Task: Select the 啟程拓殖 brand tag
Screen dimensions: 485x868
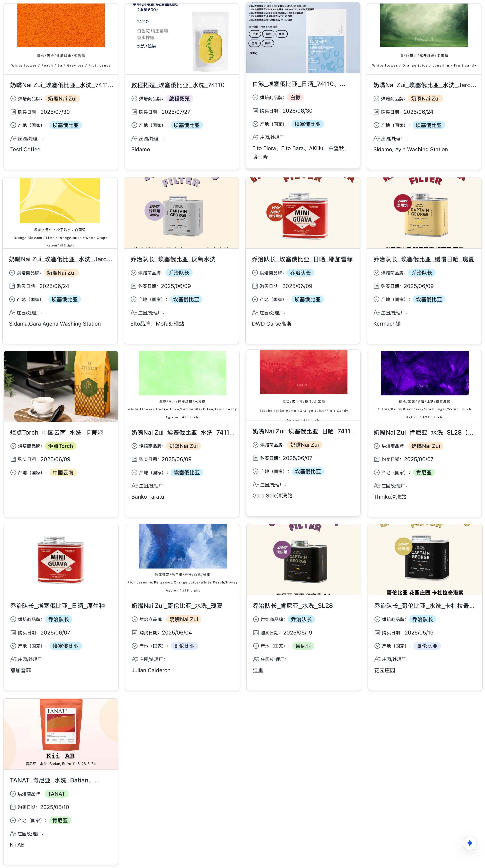Action: click(179, 98)
